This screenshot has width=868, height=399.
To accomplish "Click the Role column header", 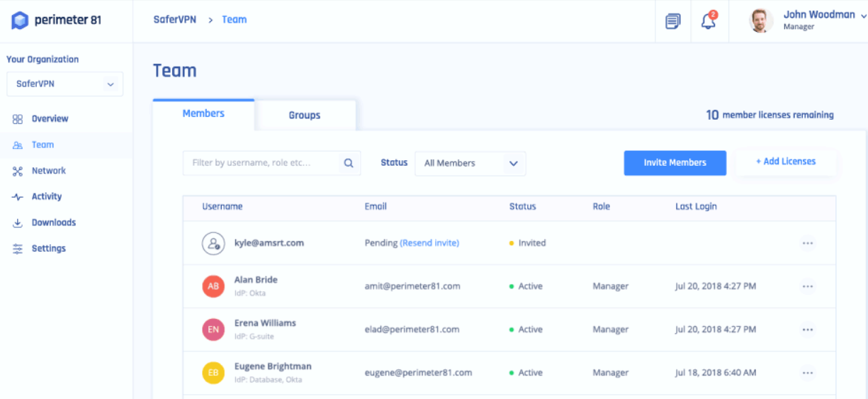I will click(x=602, y=207).
